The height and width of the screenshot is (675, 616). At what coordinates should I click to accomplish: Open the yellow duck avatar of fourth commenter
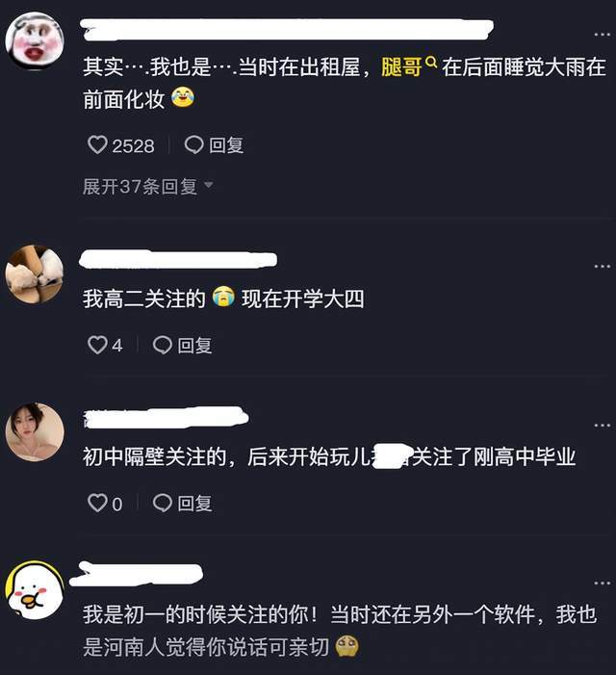35,590
